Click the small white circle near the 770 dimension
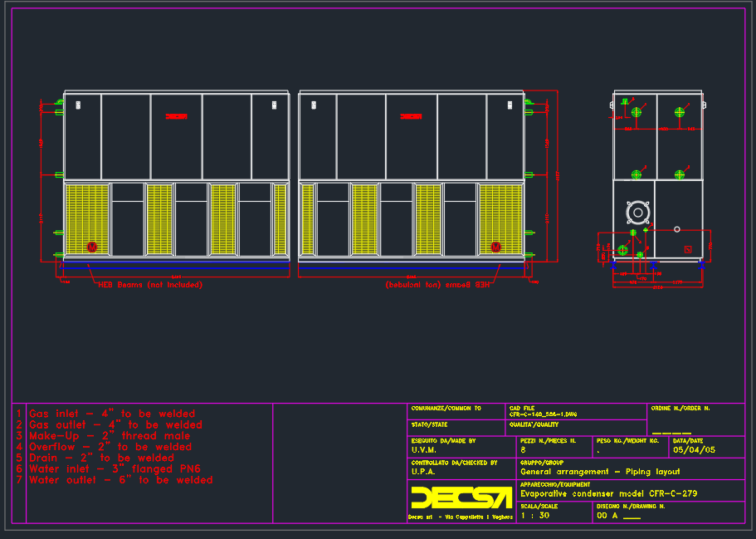Viewport: 756px width, 539px height. tap(677, 229)
